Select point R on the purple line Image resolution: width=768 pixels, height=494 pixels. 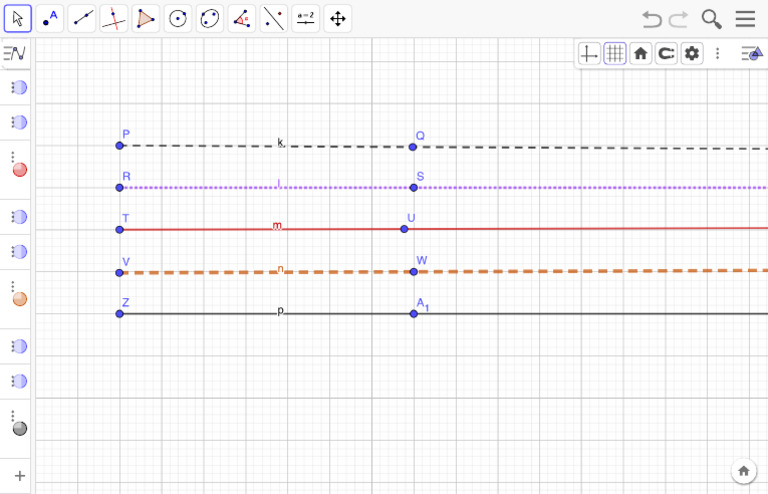(x=120, y=188)
